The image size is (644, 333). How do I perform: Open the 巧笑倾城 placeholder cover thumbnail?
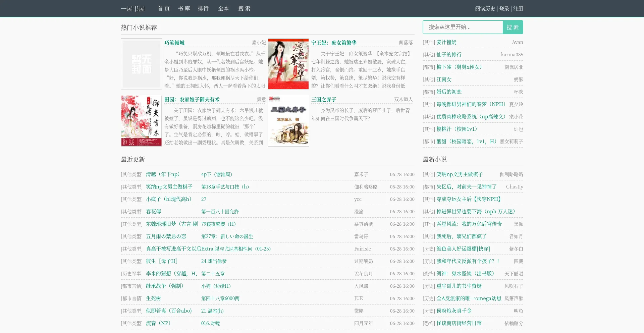[x=142, y=64]
